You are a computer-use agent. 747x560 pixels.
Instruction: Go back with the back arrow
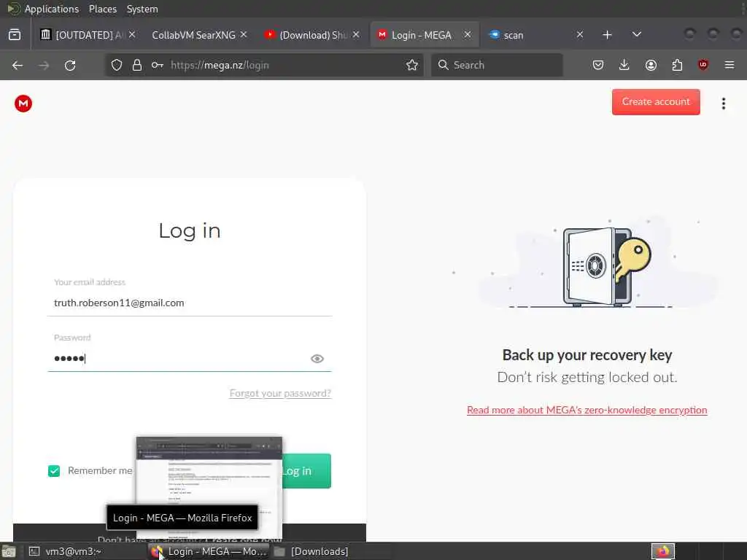(x=18, y=65)
